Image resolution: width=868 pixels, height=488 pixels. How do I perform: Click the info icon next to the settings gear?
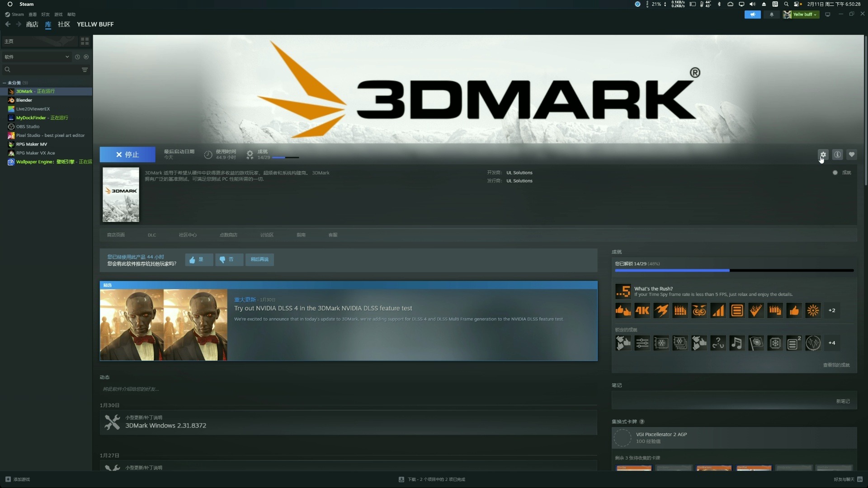coord(837,155)
